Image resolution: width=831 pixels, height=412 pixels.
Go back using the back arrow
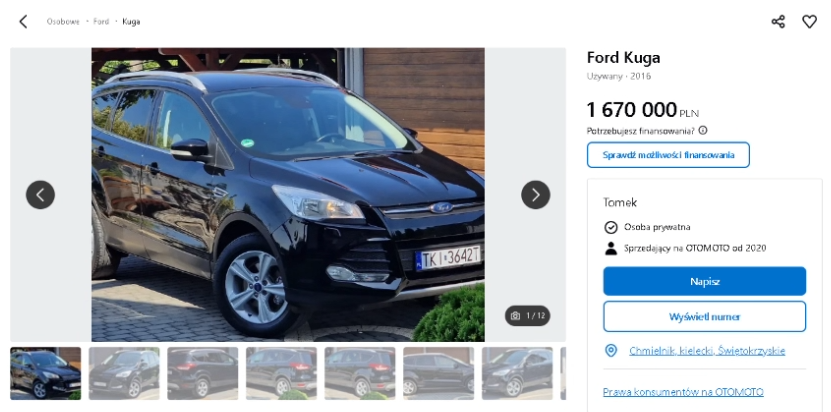pos(23,22)
